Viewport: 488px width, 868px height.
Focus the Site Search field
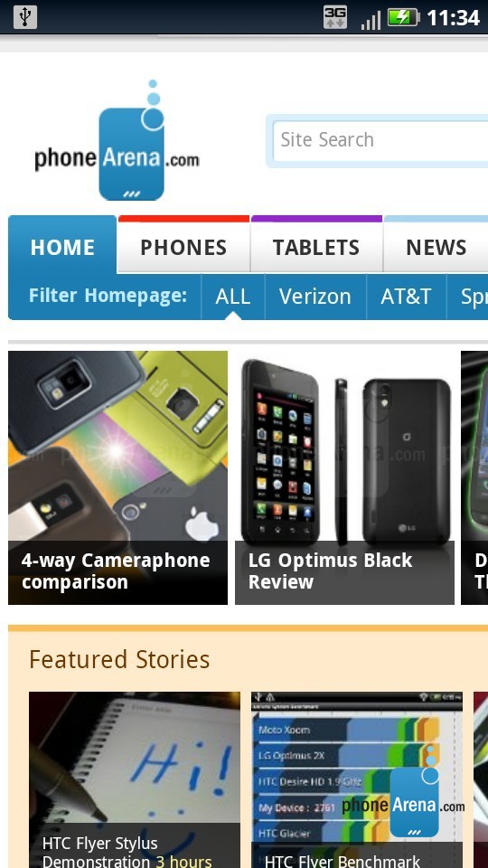[x=380, y=141]
